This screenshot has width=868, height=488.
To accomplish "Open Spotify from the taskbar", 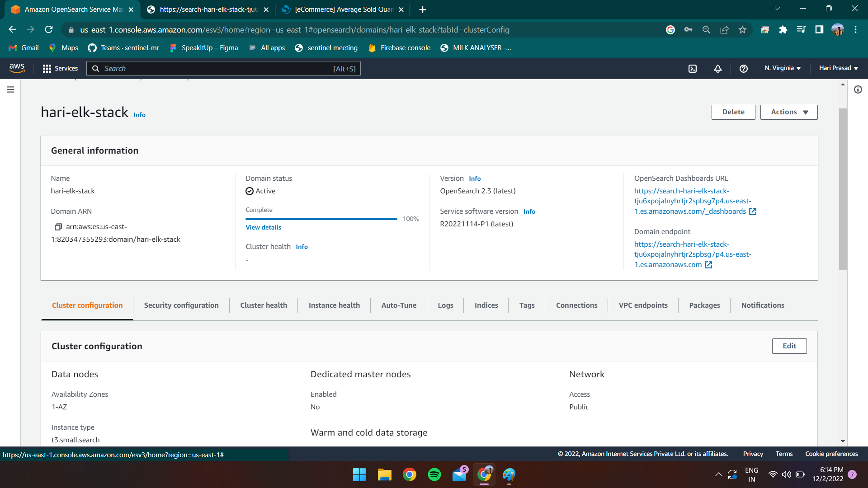I will (434, 474).
